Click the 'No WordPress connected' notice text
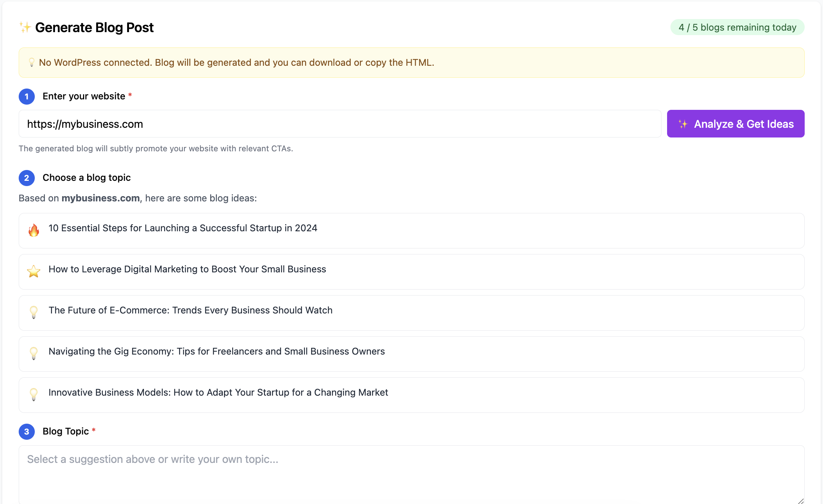The image size is (823, 504). (x=236, y=62)
